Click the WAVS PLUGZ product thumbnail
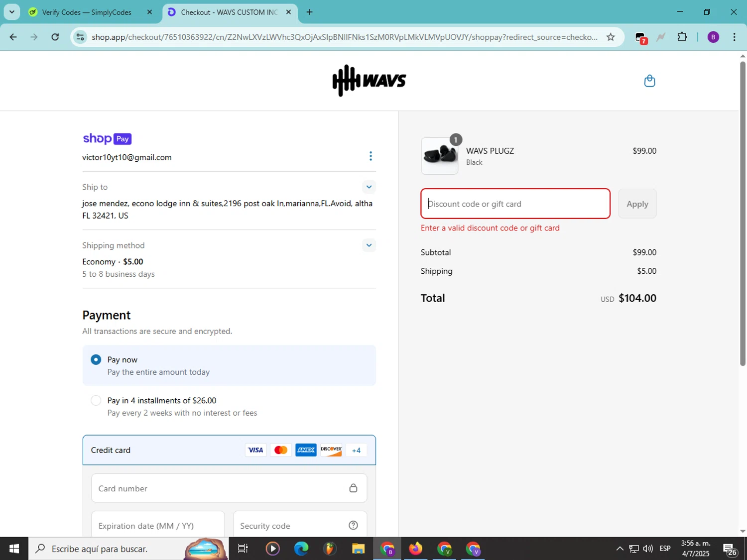 pos(439,156)
